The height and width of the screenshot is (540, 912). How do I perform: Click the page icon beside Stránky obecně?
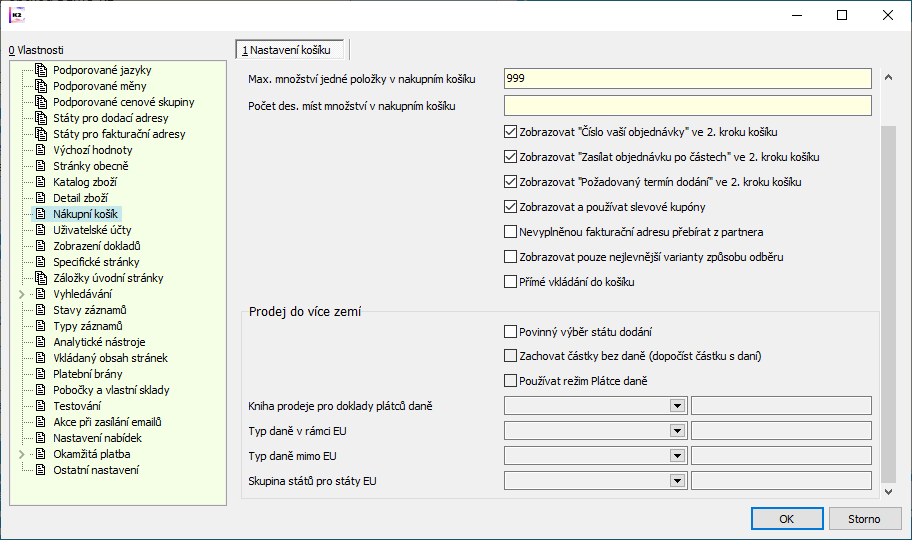[x=41, y=166]
